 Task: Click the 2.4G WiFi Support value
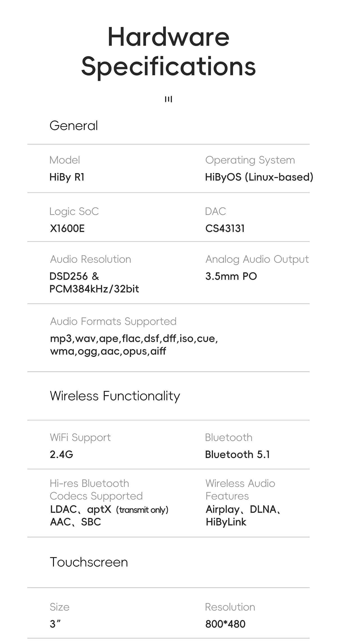pyautogui.click(x=62, y=454)
